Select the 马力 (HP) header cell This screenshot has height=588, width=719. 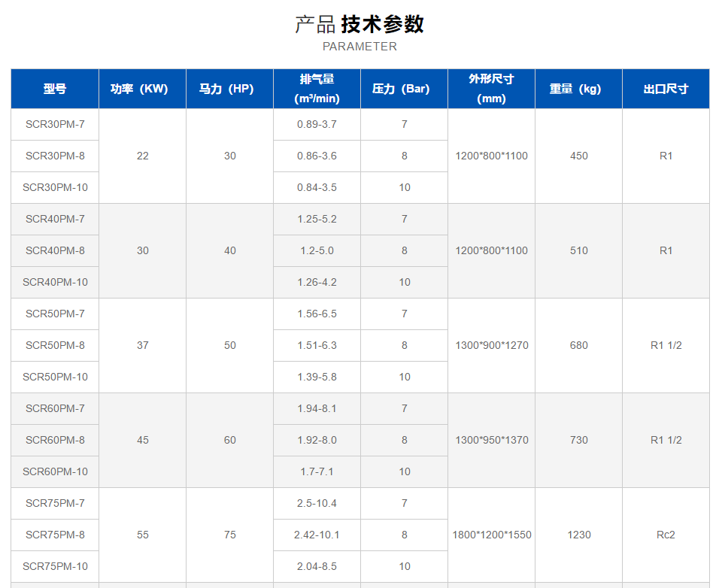tap(229, 89)
